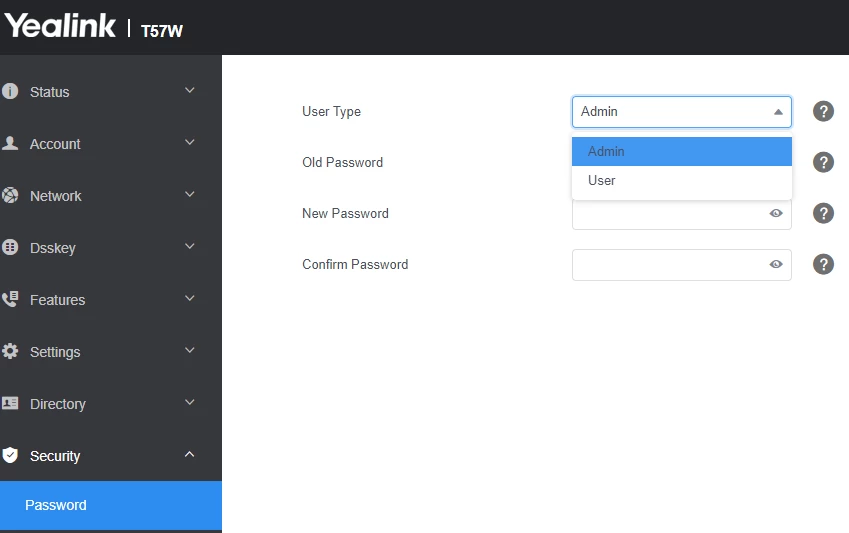
Task: Click the Confirm Password field label
Action: pos(355,264)
